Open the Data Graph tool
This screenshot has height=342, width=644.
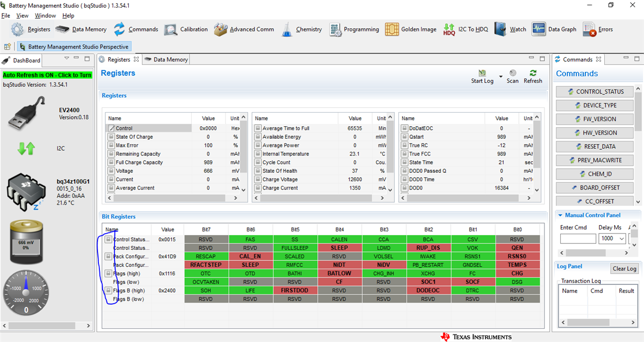(x=554, y=29)
